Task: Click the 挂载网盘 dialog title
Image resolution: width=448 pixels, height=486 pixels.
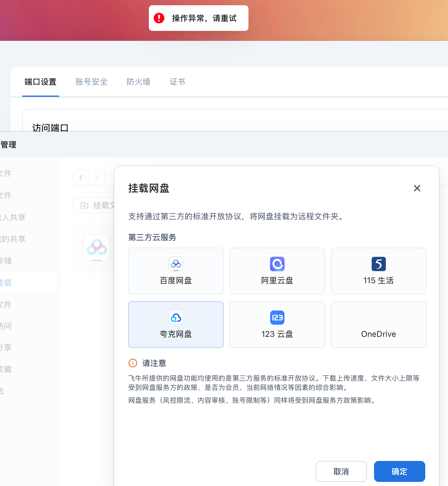Action: coord(149,188)
